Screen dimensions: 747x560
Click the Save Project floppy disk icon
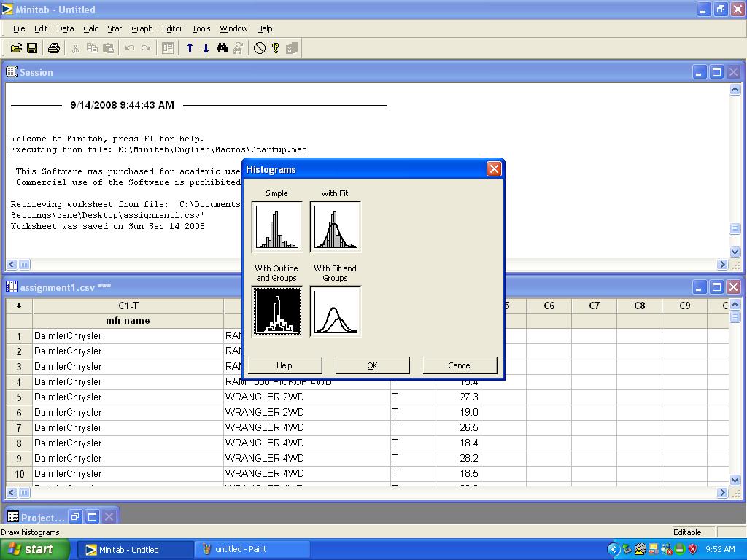(x=32, y=48)
